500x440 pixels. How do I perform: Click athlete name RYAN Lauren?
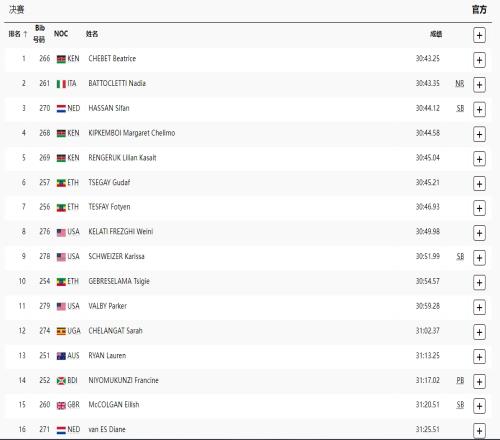pyautogui.click(x=107, y=356)
